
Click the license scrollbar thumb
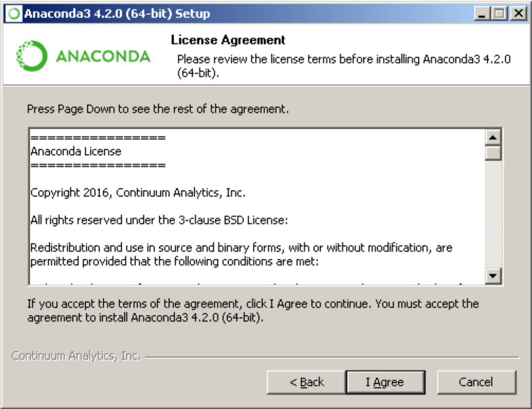coord(493,153)
